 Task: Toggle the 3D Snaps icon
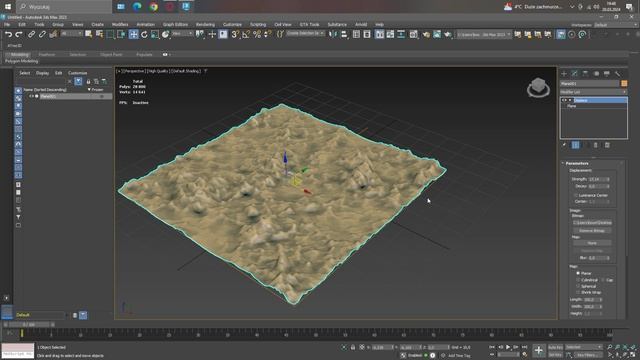click(235, 35)
